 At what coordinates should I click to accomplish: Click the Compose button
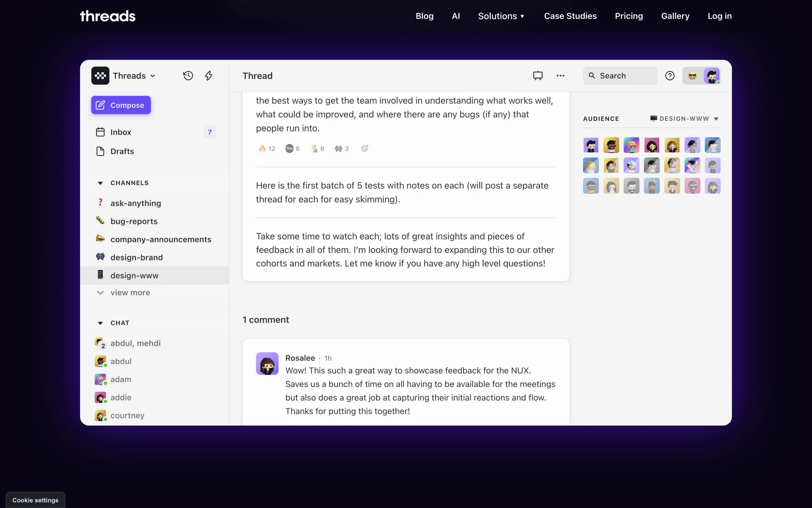121,105
